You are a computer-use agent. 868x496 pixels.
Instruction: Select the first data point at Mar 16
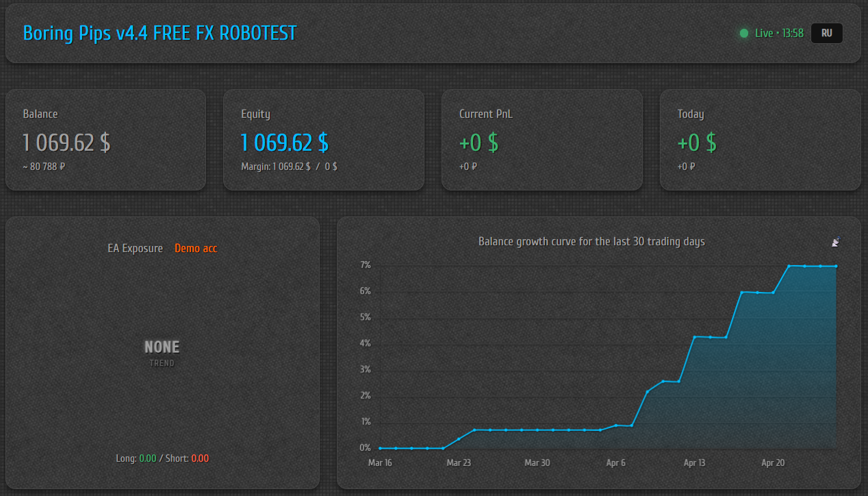pyautogui.click(x=380, y=448)
